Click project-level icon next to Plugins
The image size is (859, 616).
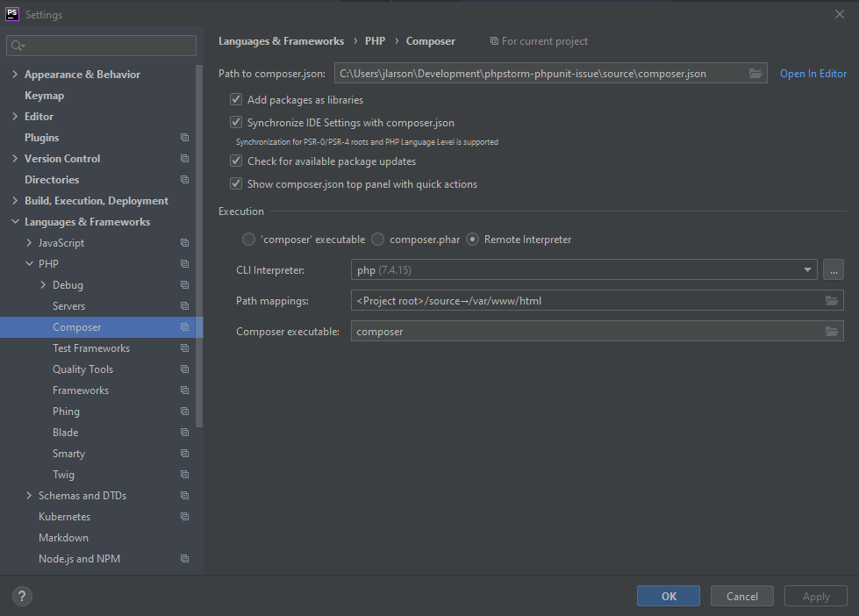(184, 138)
